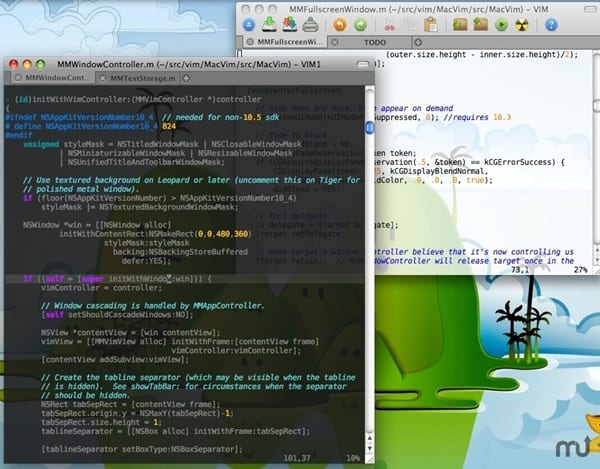This screenshot has width=600, height=469.
Task: Click the MMFullscreenWindow.m window title bar text
Action: coord(419,9)
